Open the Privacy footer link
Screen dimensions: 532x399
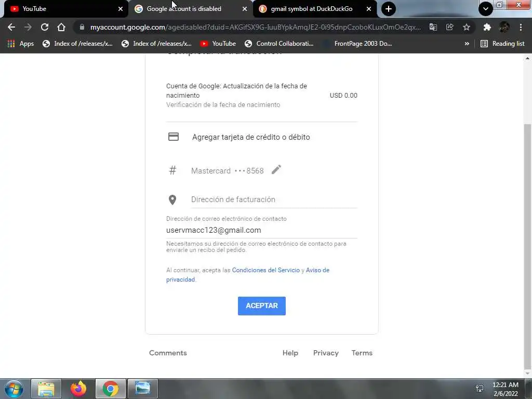pyautogui.click(x=326, y=353)
